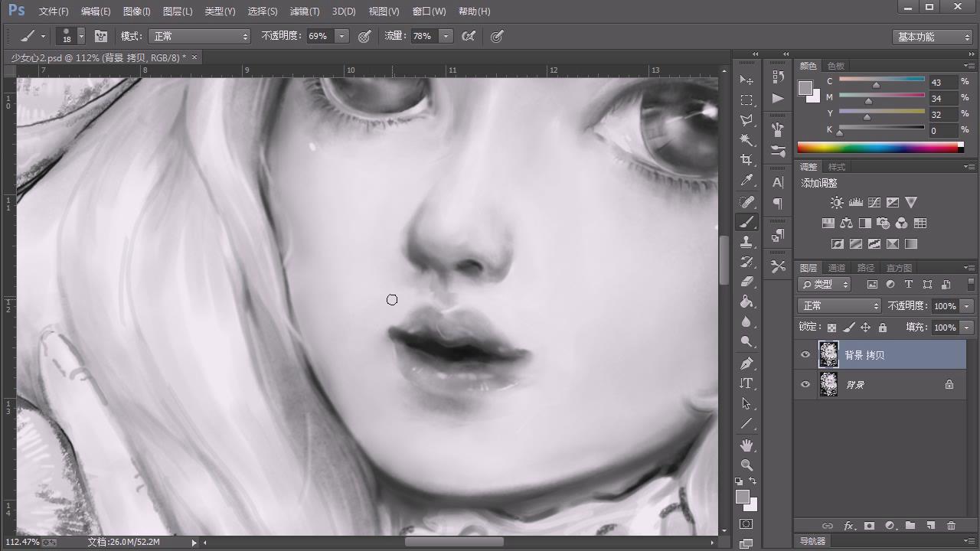
Task: Open the 图像(I) menu
Action: [137, 11]
